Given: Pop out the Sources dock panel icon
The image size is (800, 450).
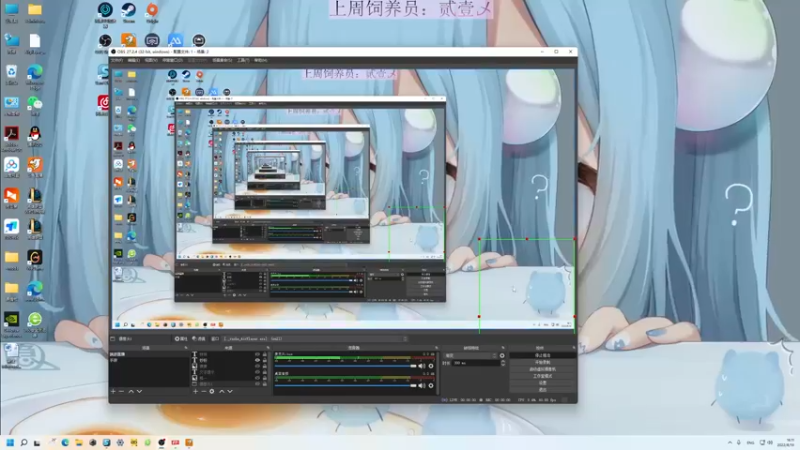Looking at the screenshot, I should [x=268, y=347].
